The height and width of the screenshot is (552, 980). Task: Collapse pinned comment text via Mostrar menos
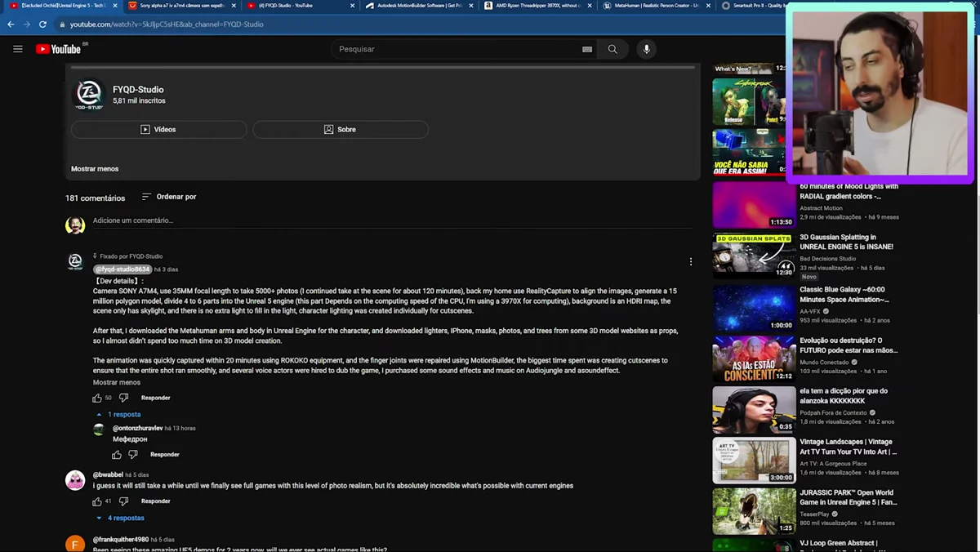coord(117,382)
